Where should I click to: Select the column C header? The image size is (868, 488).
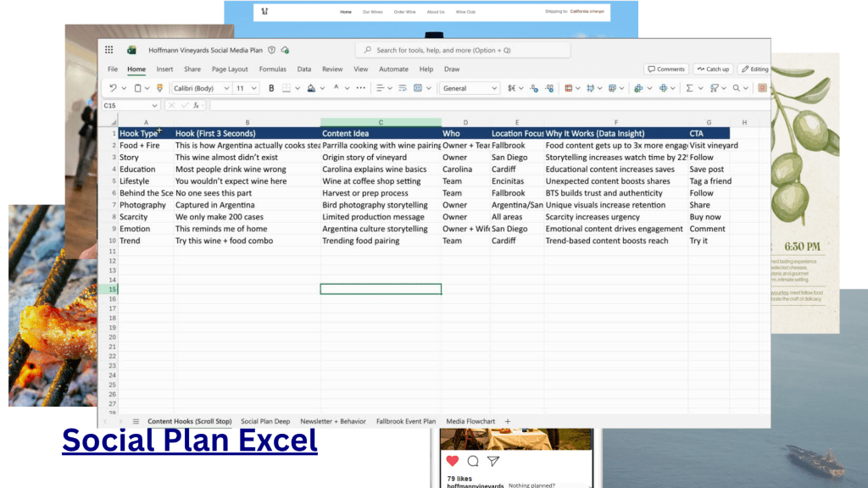click(381, 122)
